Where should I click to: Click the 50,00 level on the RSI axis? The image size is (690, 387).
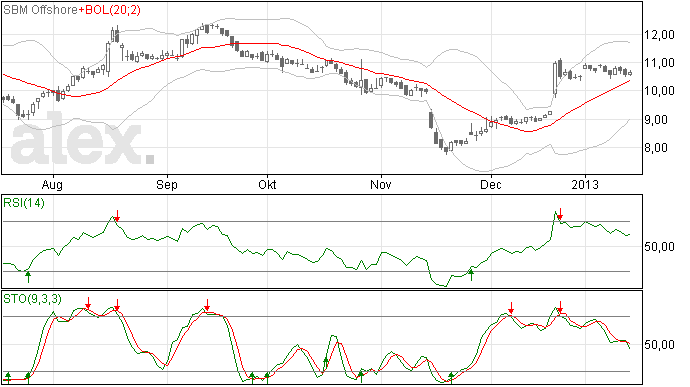[x=659, y=247]
